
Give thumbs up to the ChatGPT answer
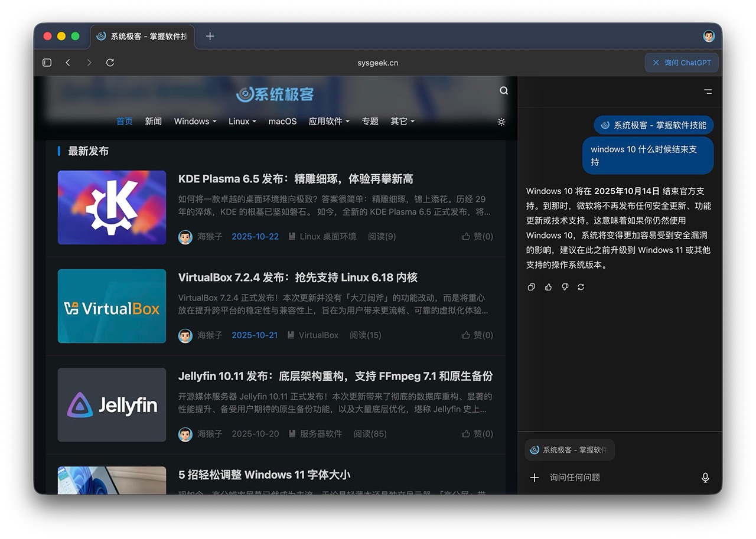click(548, 287)
